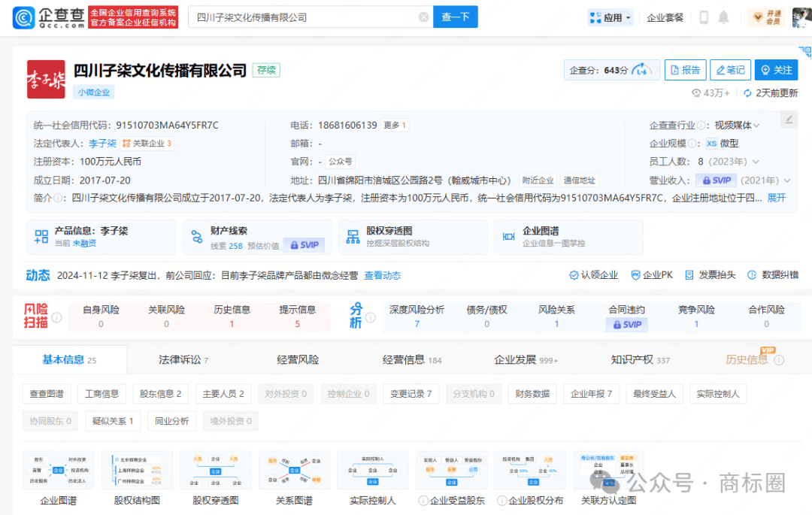Click the edit pencil icon in info panel
Viewport: 812px width, 515px height.
788,120
